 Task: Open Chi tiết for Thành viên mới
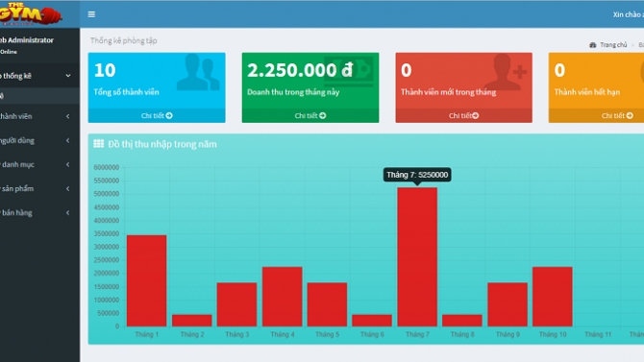[x=463, y=116]
